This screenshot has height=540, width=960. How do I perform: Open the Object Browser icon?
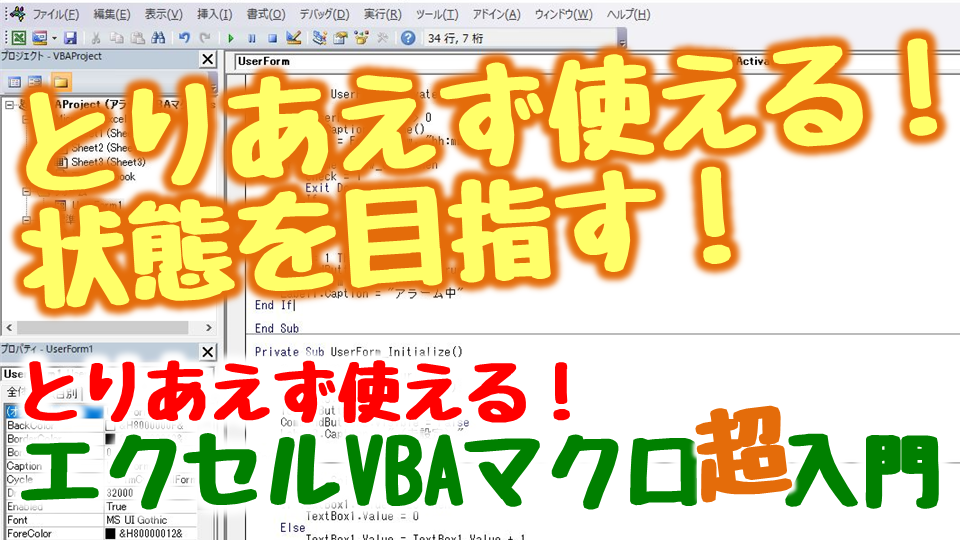click(361, 38)
